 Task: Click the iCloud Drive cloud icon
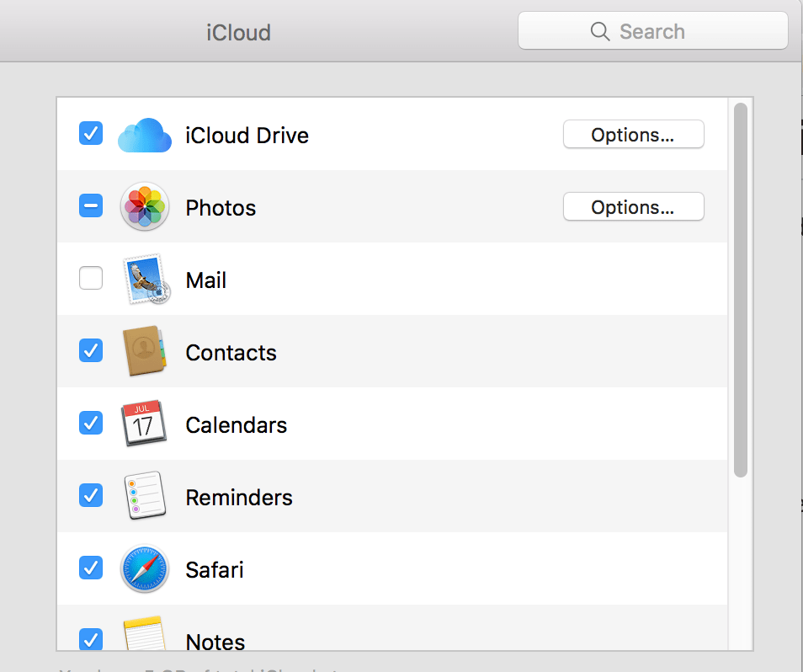[145, 135]
